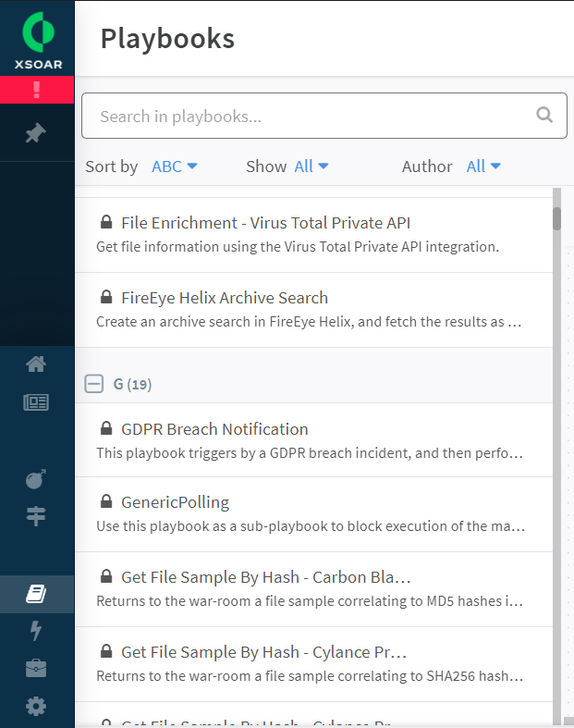
Task: Open the Sort by ABC dropdown
Action: click(174, 167)
